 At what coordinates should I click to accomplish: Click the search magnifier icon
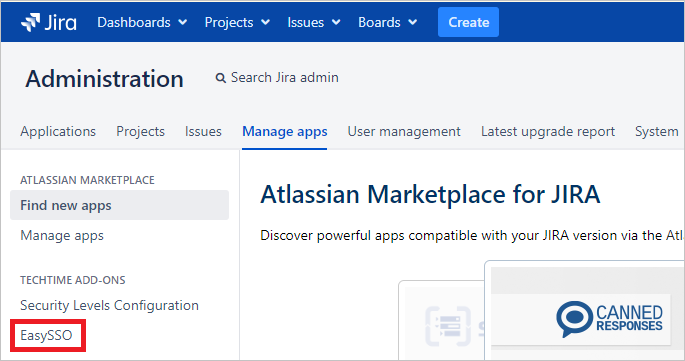pyautogui.click(x=221, y=78)
